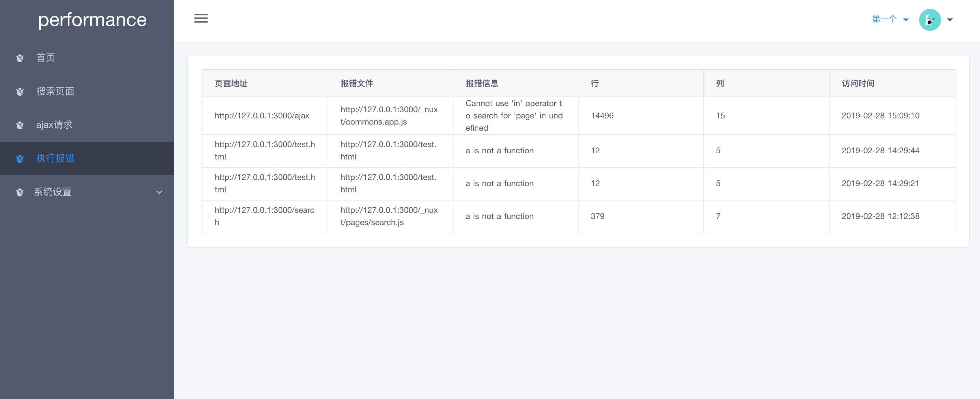
Task: Click the icon beside 搜索页面
Action: tap(20, 91)
